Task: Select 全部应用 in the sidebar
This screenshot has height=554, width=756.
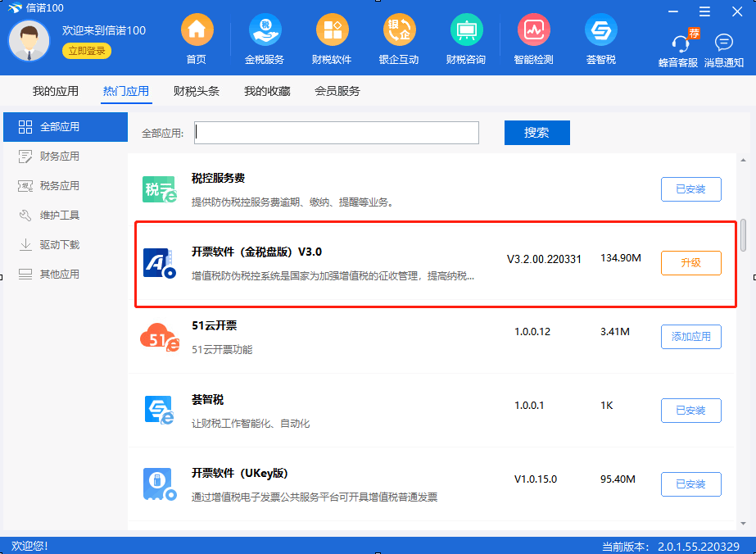Action: pyautogui.click(x=66, y=127)
